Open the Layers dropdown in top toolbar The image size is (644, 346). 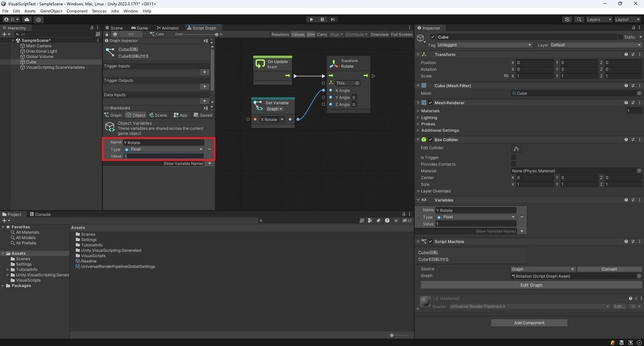tap(598, 19)
